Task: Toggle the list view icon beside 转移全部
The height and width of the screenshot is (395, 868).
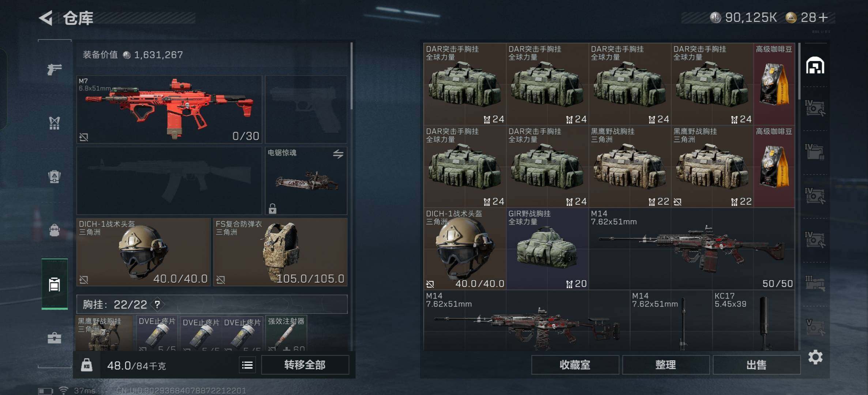Action: (x=248, y=365)
